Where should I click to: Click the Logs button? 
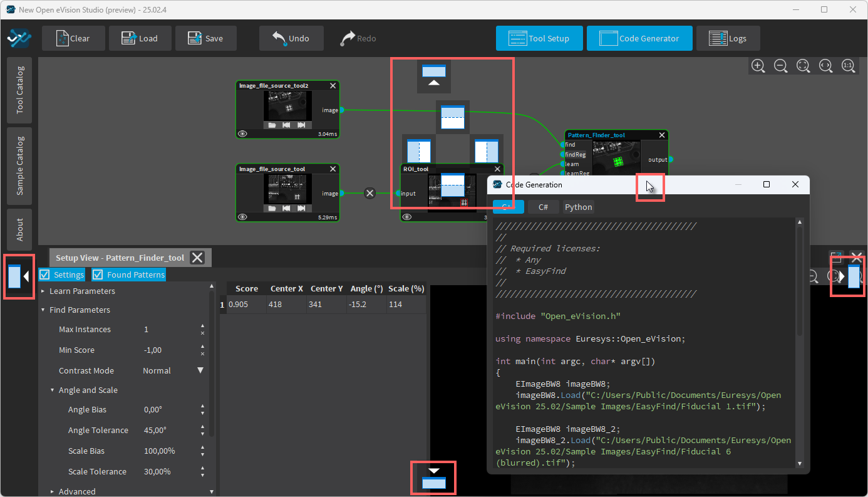[x=728, y=38]
